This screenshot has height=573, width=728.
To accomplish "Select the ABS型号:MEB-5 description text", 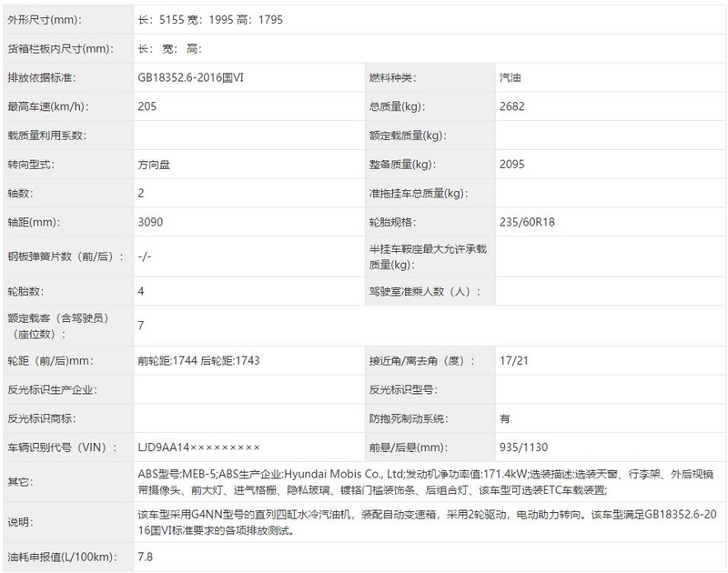I will 426,482.
